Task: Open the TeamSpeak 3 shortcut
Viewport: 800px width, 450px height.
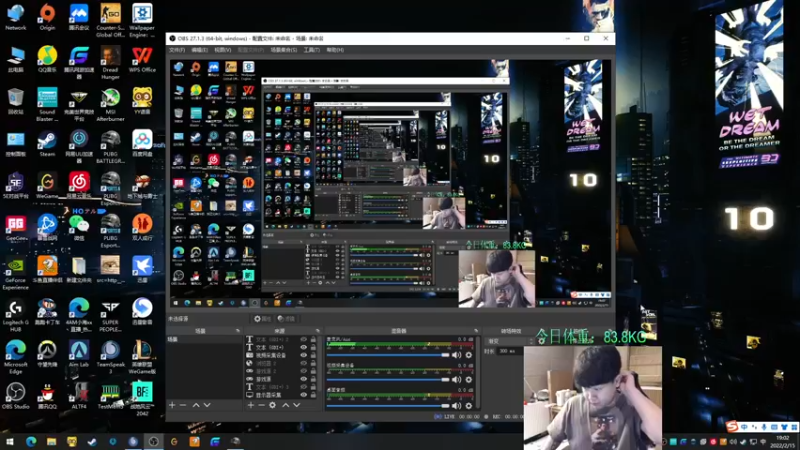Action: 110,357
